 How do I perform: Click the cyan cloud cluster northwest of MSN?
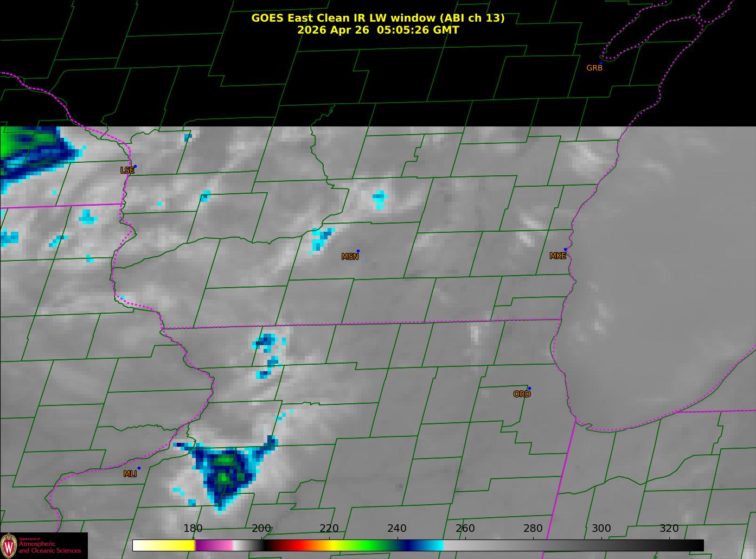click(x=322, y=239)
